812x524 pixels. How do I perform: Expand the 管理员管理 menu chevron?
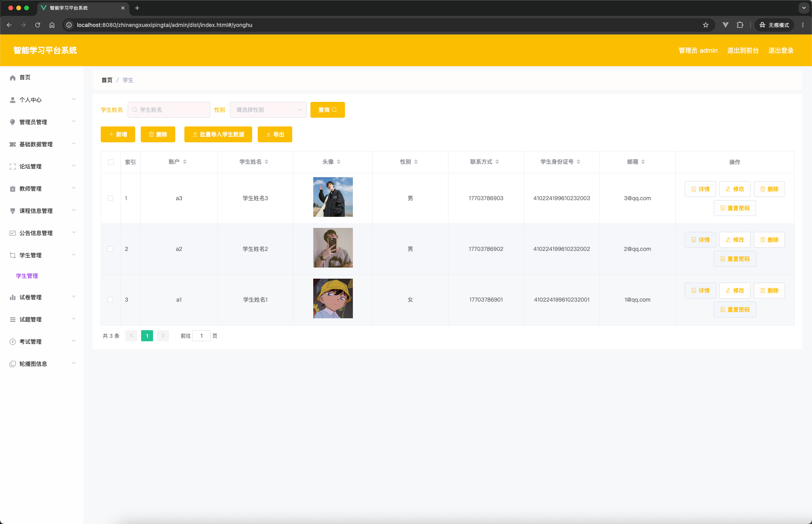74,121
